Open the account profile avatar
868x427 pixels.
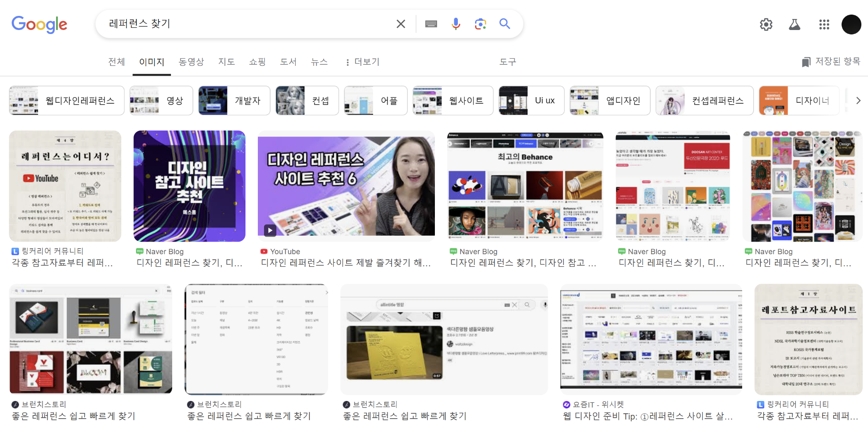pyautogui.click(x=851, y=24)
